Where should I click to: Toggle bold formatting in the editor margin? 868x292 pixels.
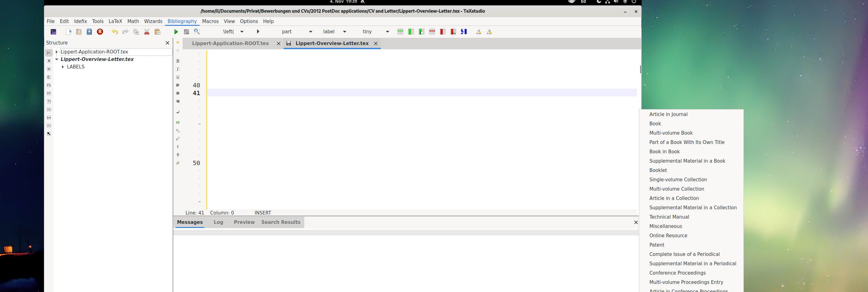[x=177, y=61]
